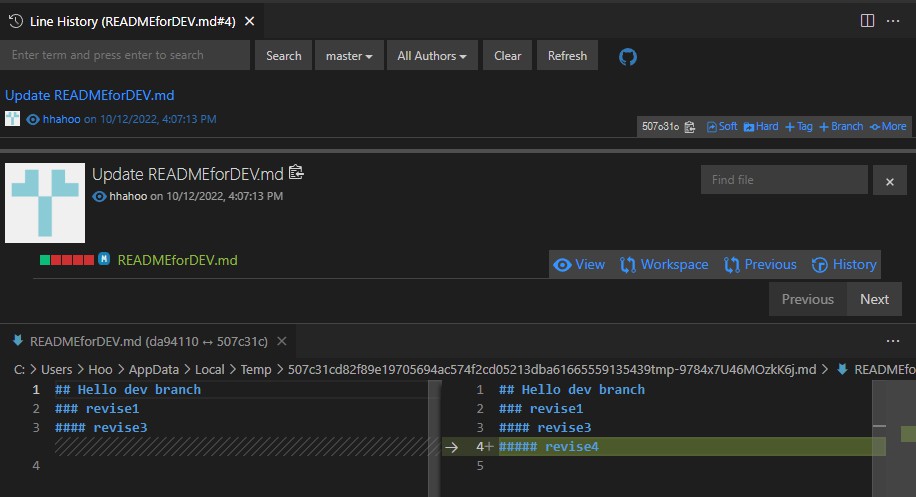
Task: Open the All Authors dropdown
Action: pyautogui.click(x=432, y=55)
